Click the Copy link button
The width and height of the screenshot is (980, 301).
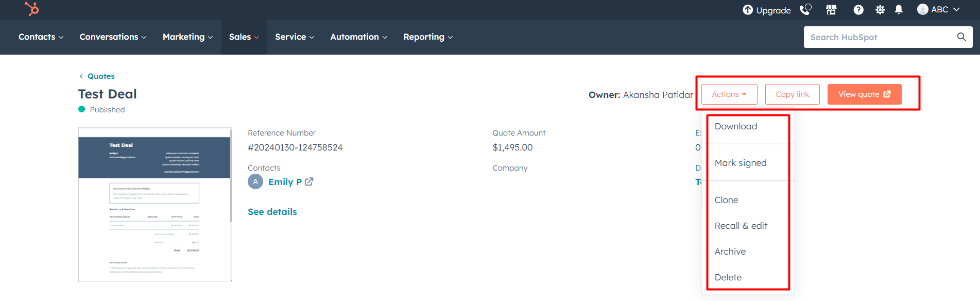[793, 94]
